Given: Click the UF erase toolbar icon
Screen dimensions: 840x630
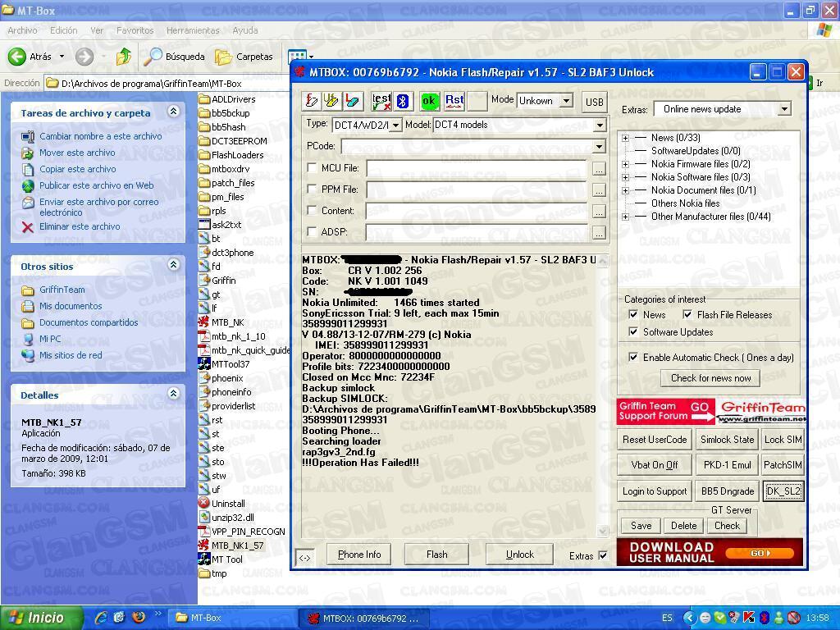Looking at the screenshot, I should click(x=331, y=100).
